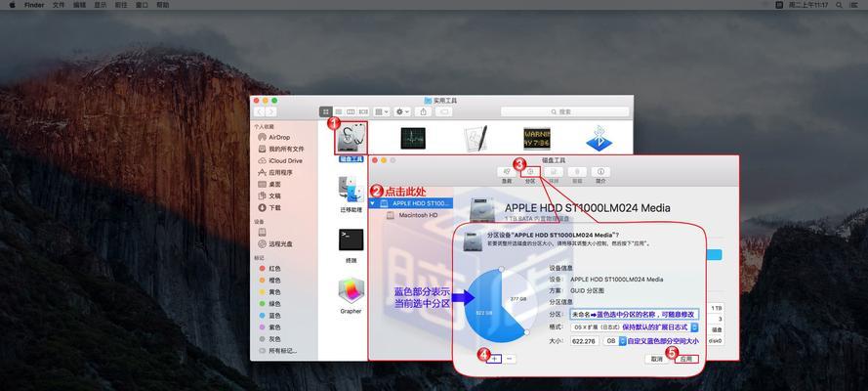Open the 文件 (File) menu
The image size is (868, 391).
[x=59, y=5]
